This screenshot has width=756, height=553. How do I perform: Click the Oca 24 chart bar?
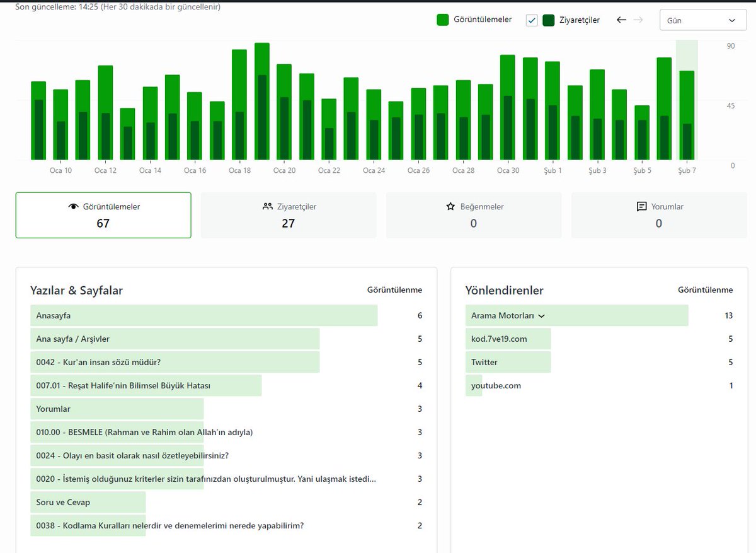click(374, 124)
